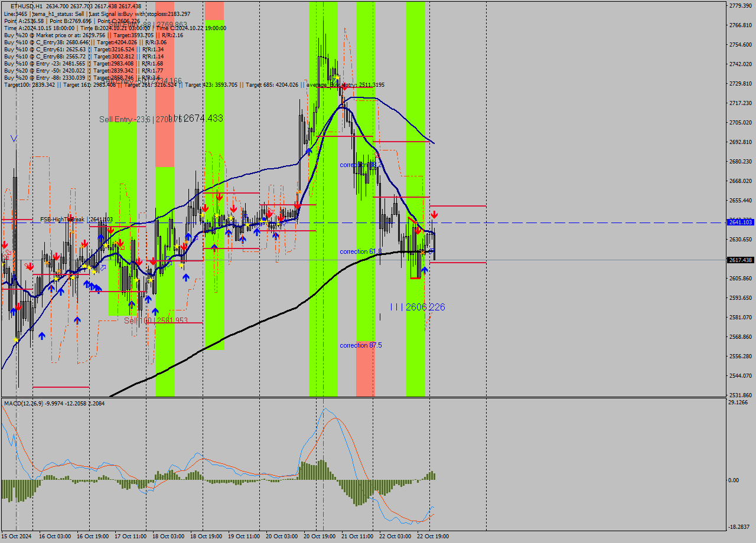This screenshot has height=543, width=756.
Task: Click the 'correction 61.8' label
Action: coord(361,252)
